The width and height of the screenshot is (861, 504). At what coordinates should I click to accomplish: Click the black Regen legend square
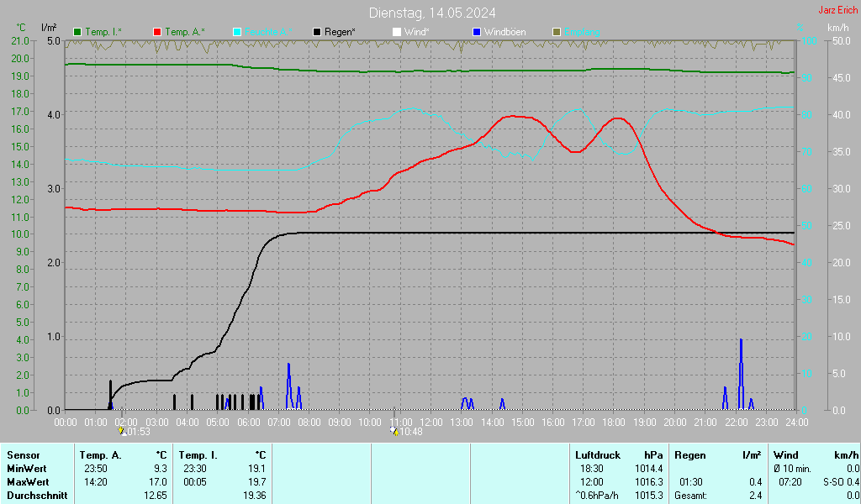[x=317, y=32]
